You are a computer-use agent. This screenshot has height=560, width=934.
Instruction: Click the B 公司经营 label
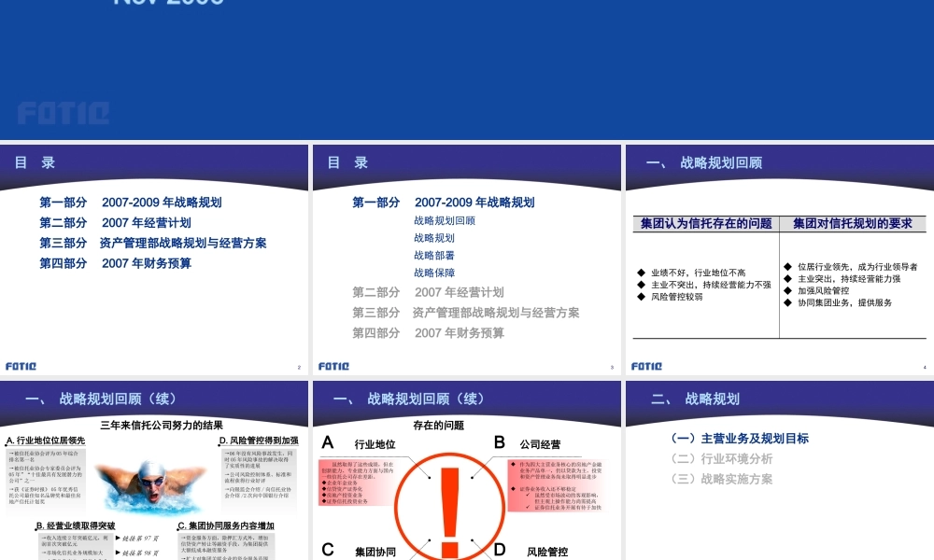pyautogui.click(x=527, y=443)
